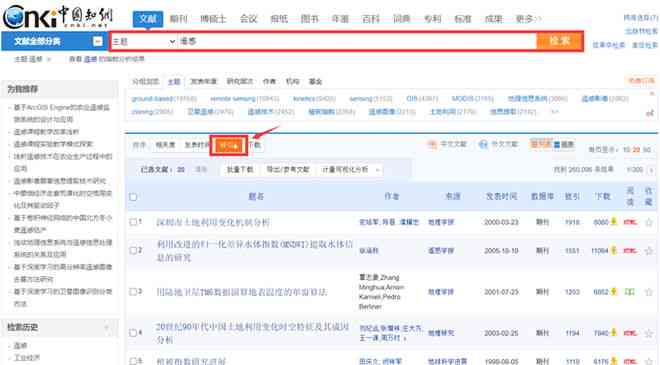Group results by 发表年度
Image resolution: width=660 pixels, height=365 pixels.
click(x=203, y=81)
